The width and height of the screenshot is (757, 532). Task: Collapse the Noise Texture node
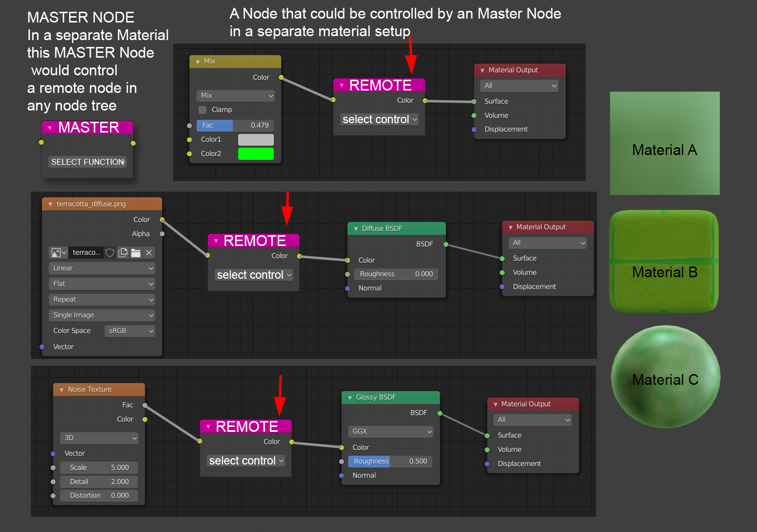coord(62,390)
